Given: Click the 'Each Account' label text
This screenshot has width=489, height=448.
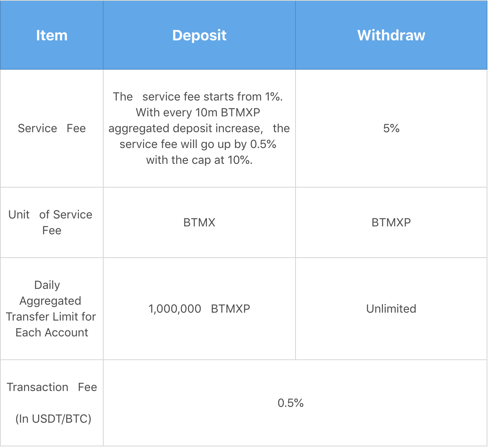Looking at the screenshot, I should (52, 332).
